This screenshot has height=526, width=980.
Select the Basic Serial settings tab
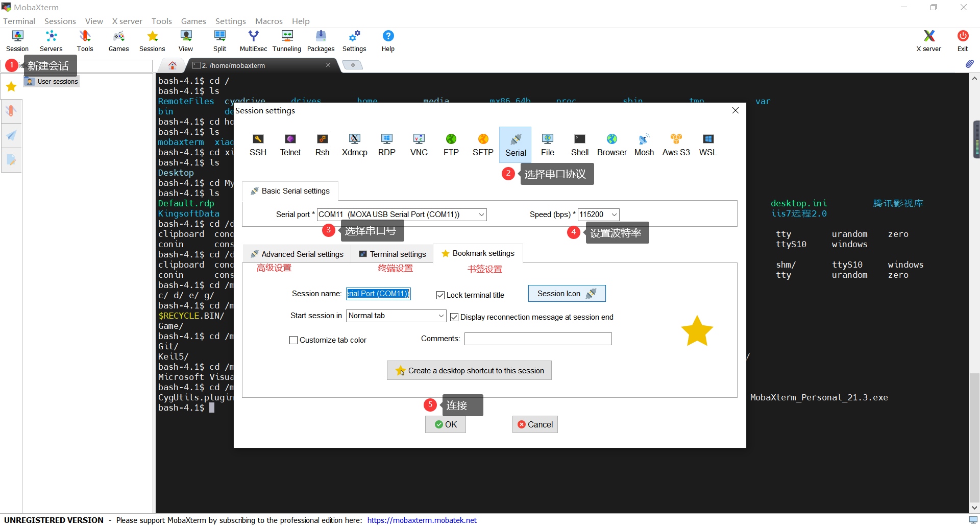[290, 191]
